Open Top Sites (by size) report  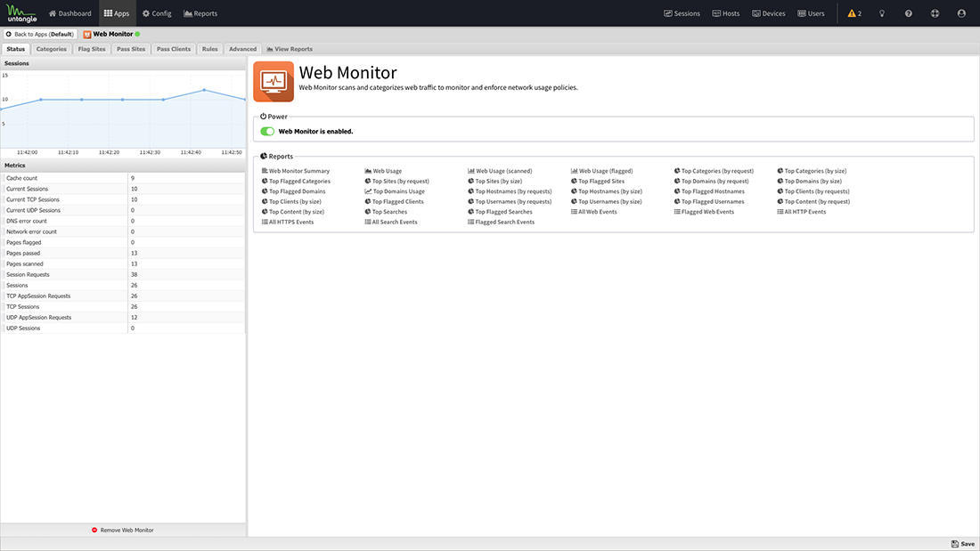tap(495, 182)
